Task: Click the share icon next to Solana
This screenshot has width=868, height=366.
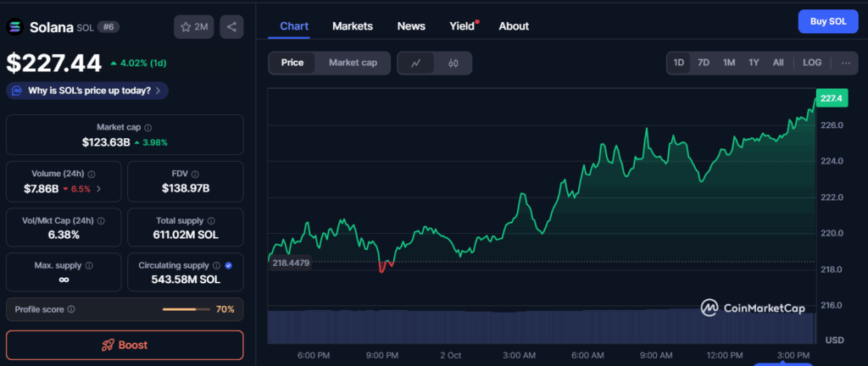Action: (x=231, y=27)
